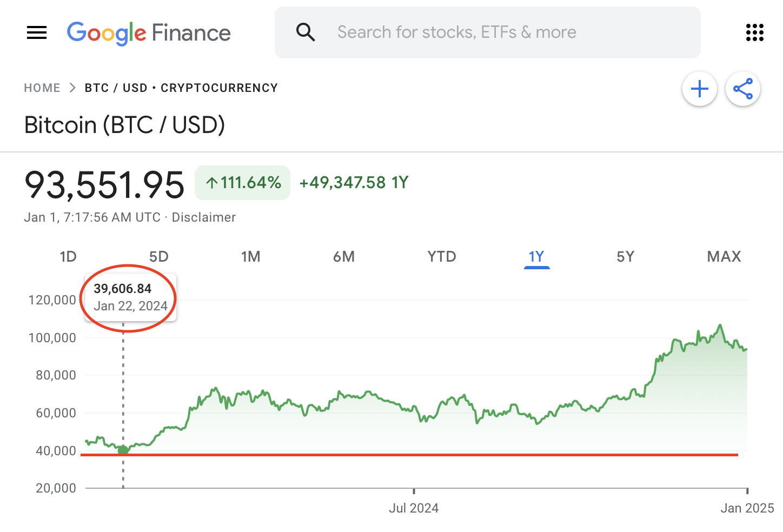The height and width of the screenshot is (532, 783).
Task: Click the Google Finance logo
Action: pos(149,33)
